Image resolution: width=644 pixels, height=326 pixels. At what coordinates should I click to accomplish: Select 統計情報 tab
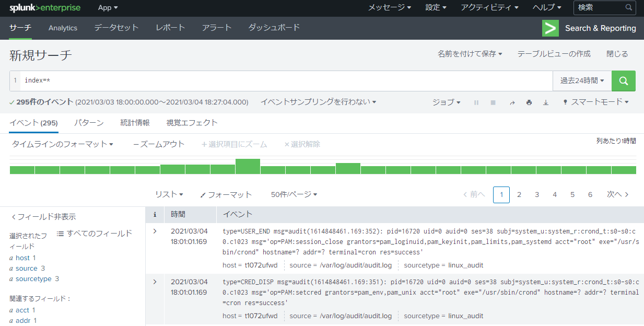click(135, 123)
